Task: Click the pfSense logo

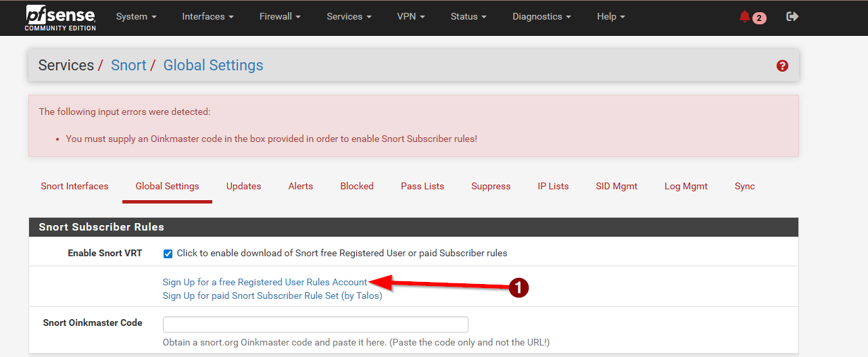Action: tap(60, 18)
